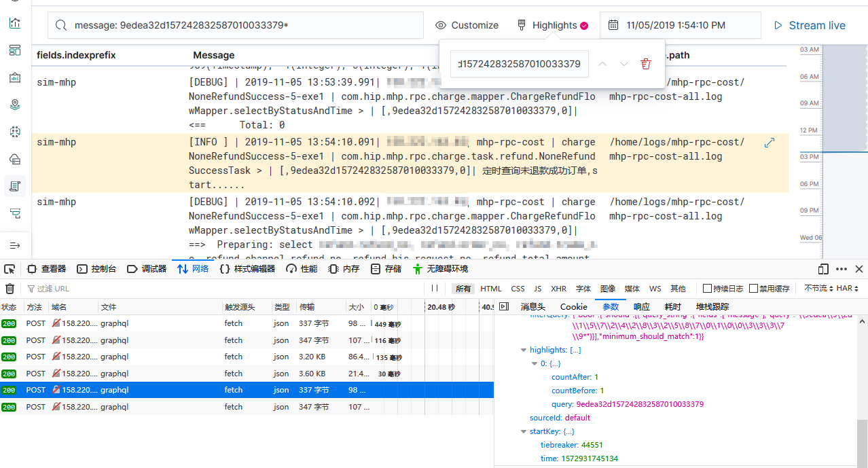Collapse the startKey parameter node
The image size is (868, 468).
point(524,431)
